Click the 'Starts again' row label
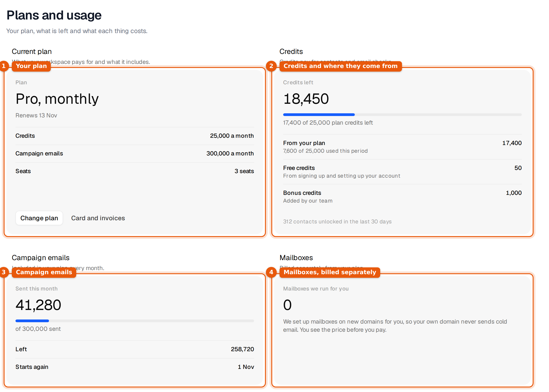The image size is (549, 392). tap(32, 367)
